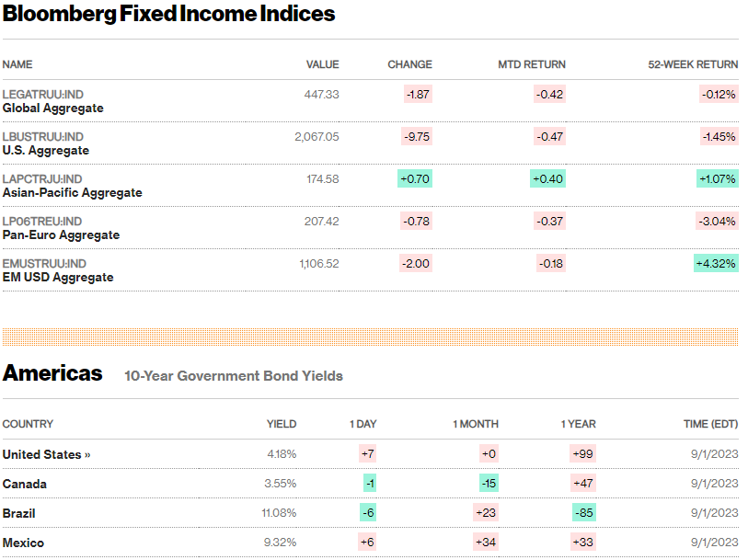
Task: Click the Canada +47 one-year change
Action: (583, 484)
